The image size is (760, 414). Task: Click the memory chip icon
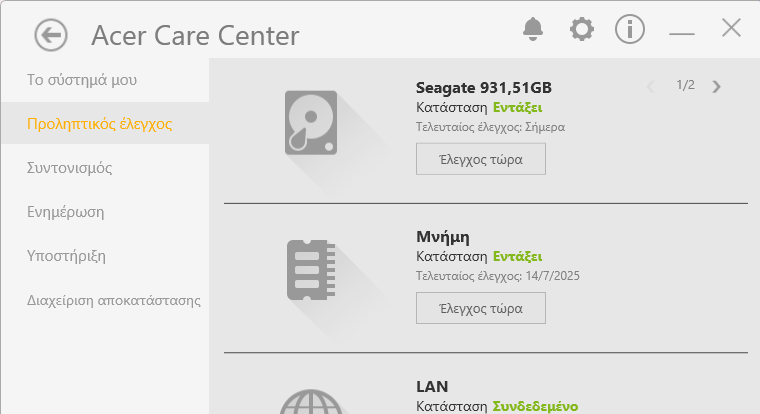point(311,270)
